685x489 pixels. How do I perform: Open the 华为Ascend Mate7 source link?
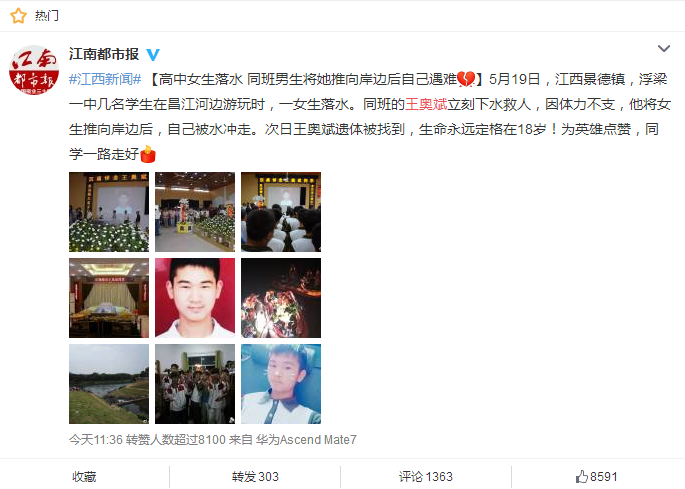(306, 439)
